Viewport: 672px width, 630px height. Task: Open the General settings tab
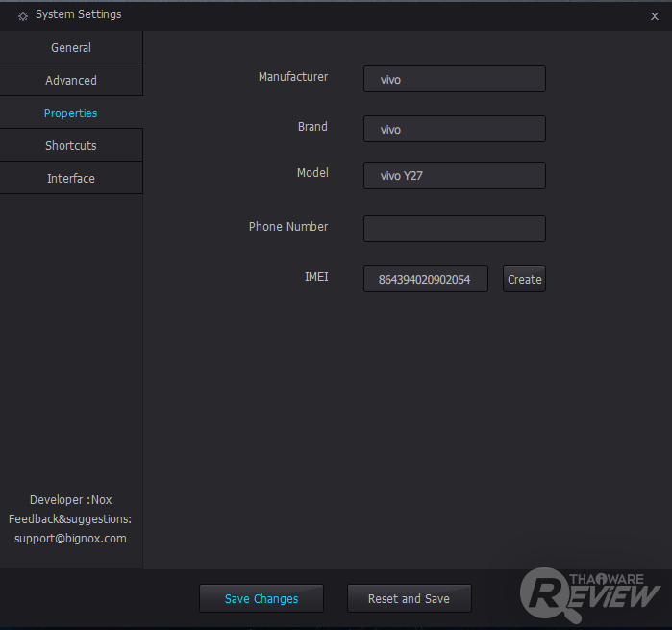[x=71, y=47]
